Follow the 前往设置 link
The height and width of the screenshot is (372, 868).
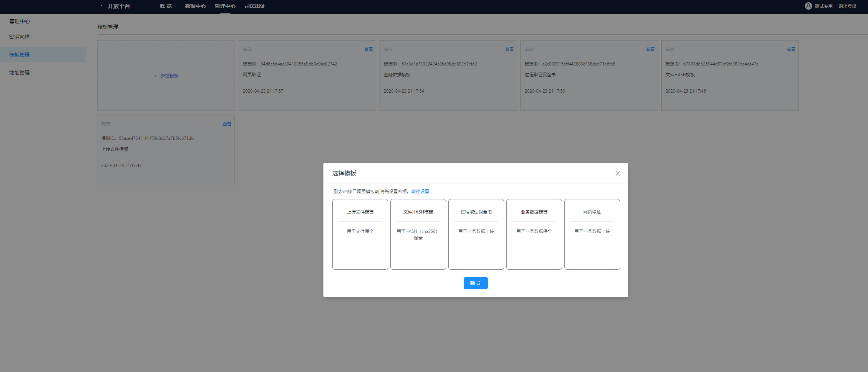click(420, 192)
